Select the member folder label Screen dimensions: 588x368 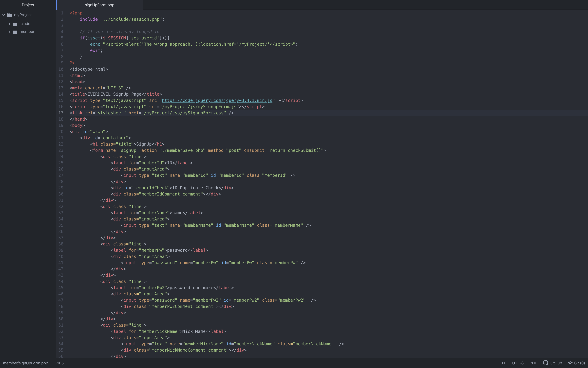pos(27,32)
